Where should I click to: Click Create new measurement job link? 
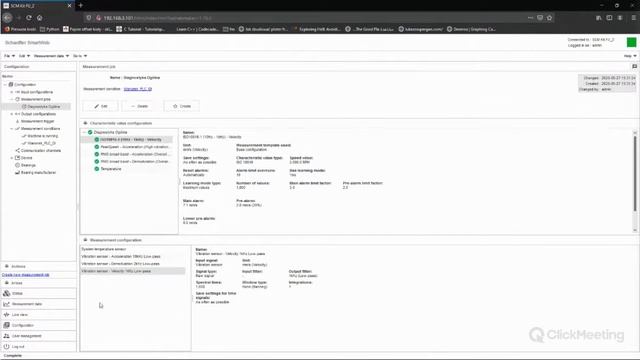[x=25, y=275]
